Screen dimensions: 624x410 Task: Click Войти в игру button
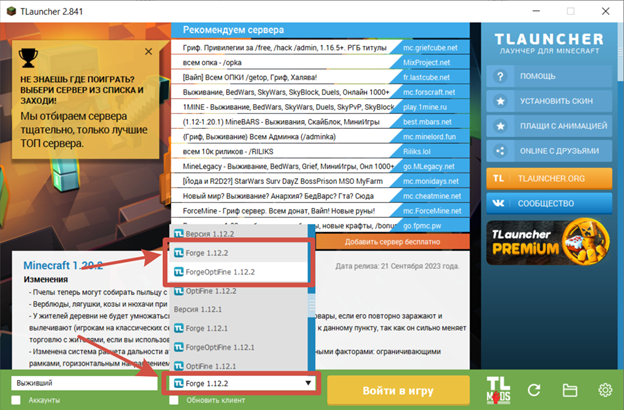click(398, 390)
